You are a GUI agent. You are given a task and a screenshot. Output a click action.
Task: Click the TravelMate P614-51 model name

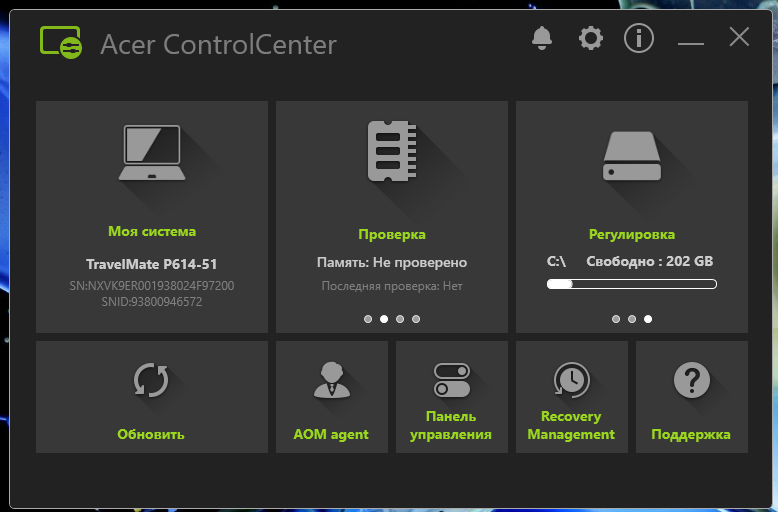(152, 264)
